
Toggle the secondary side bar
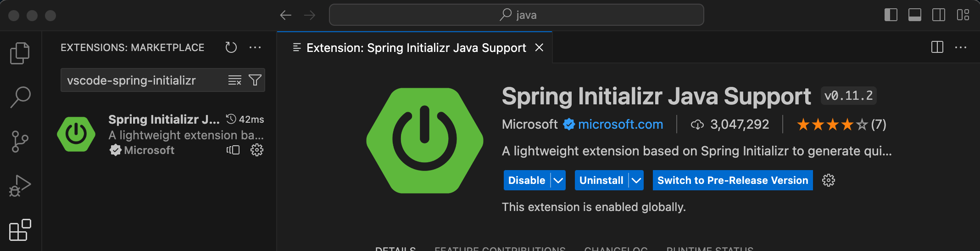click(x=938, y=15)
